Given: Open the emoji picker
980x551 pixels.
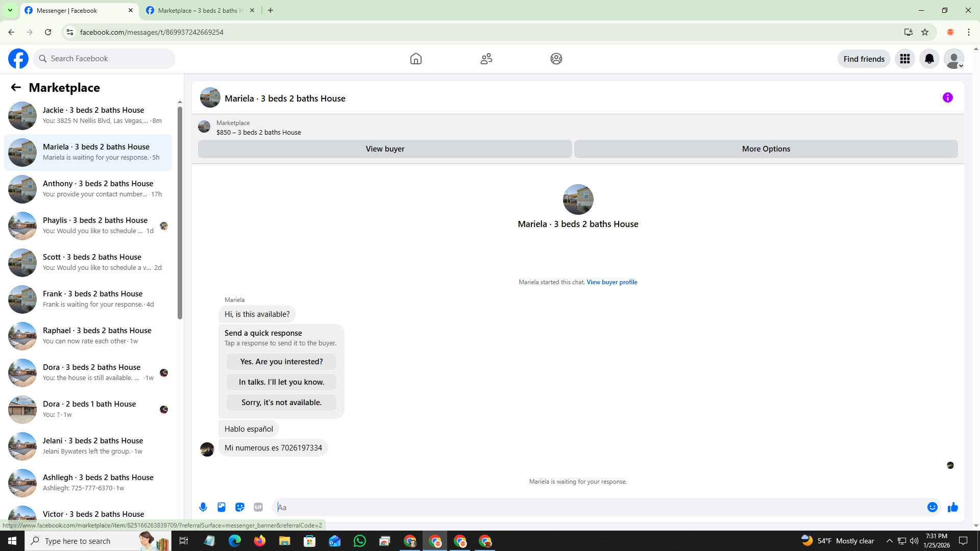Looking at the screenshot, I should pos(933,507).
